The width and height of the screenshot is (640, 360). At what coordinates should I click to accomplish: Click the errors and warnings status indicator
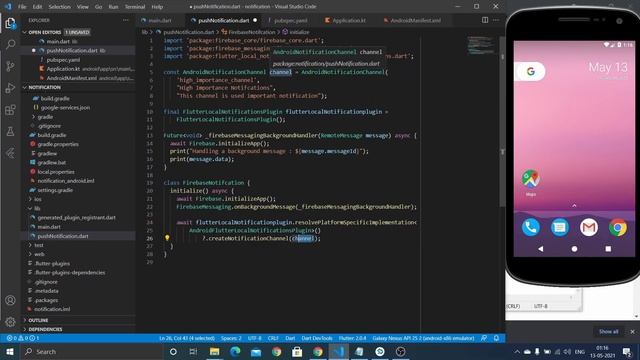point(22,338)
